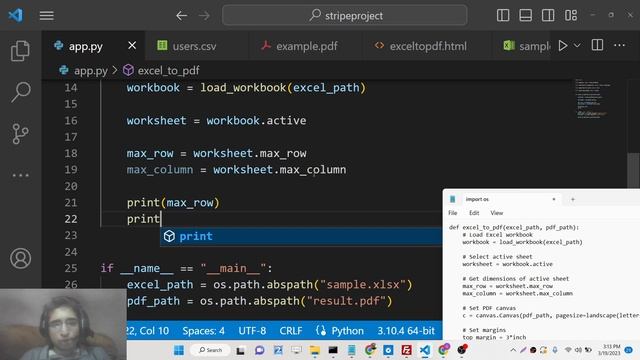The image size is (640, 360).
Task: Click the taskbar Search box
Action: (x=211, y=350)
